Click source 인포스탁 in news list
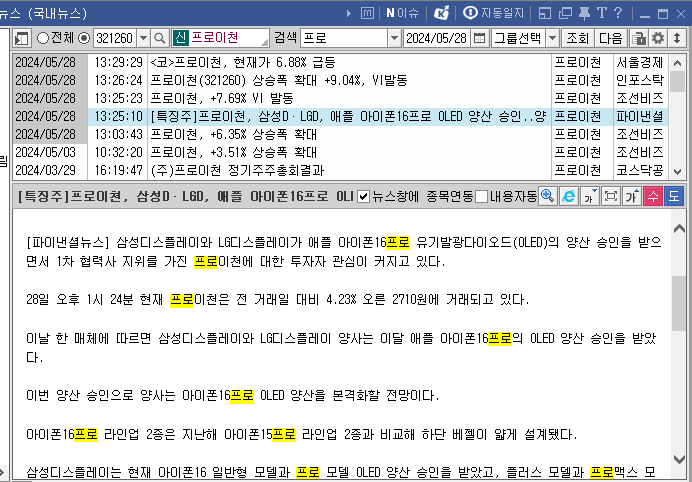Screen dimensions: 692x482 tap(639, 80)
